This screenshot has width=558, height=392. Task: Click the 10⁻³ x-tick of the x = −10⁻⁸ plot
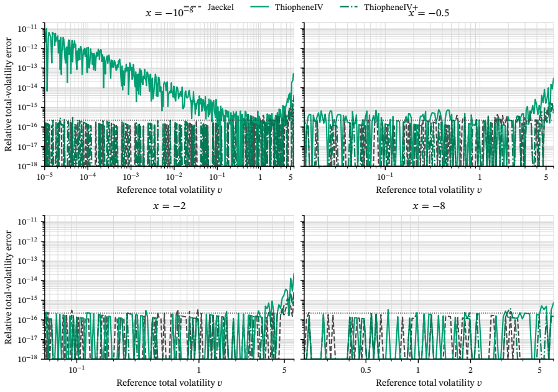(131, 176)
